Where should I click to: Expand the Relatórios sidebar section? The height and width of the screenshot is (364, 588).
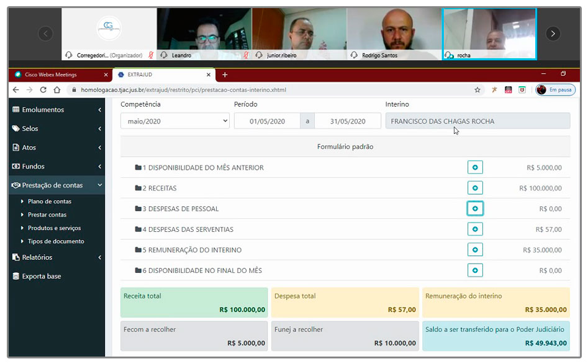[57, 257]
